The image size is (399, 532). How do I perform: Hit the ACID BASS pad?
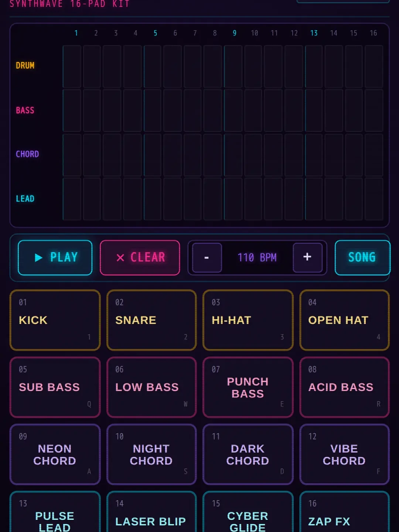pos(344,387)
